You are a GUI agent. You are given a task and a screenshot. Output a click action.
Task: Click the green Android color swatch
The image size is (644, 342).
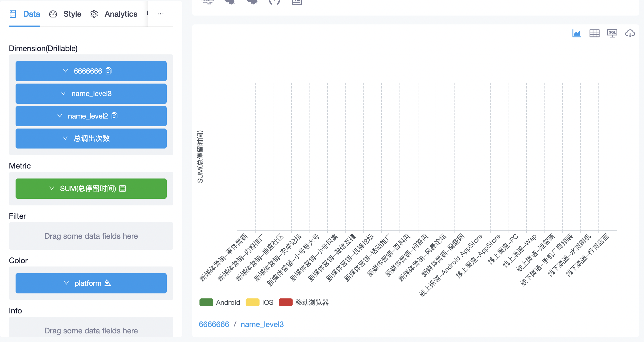point(206,302)
